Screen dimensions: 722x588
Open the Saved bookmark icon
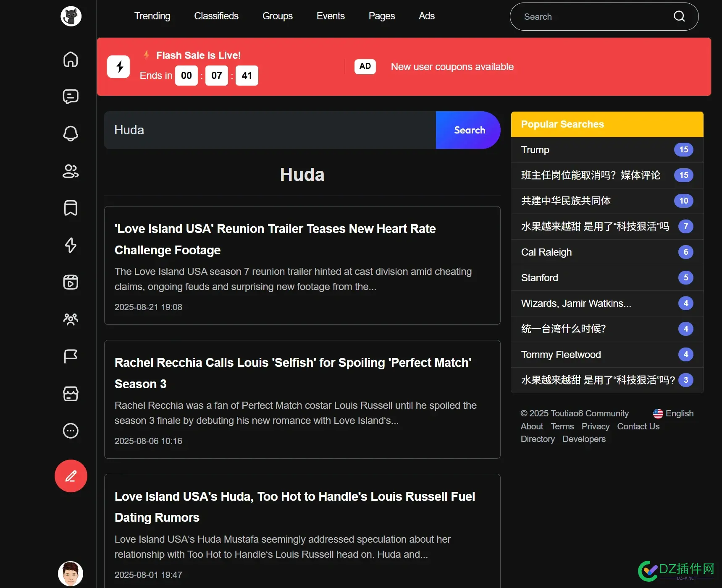pos(71,208)
